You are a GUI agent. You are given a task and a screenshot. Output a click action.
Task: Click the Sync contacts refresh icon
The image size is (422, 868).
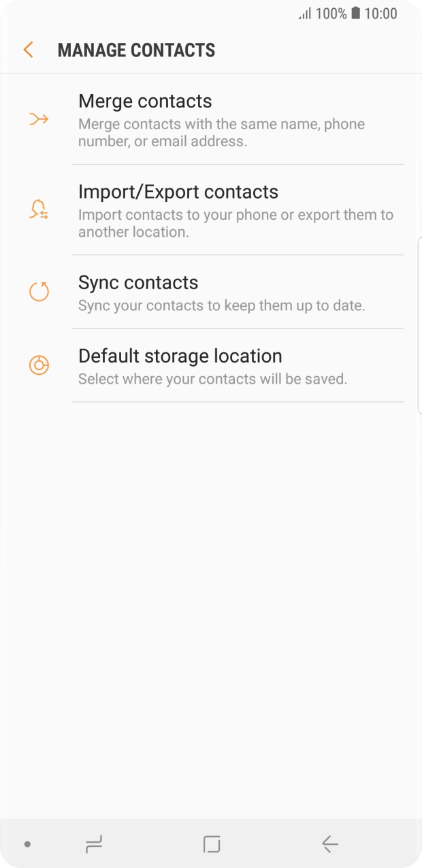pos(38,291)
